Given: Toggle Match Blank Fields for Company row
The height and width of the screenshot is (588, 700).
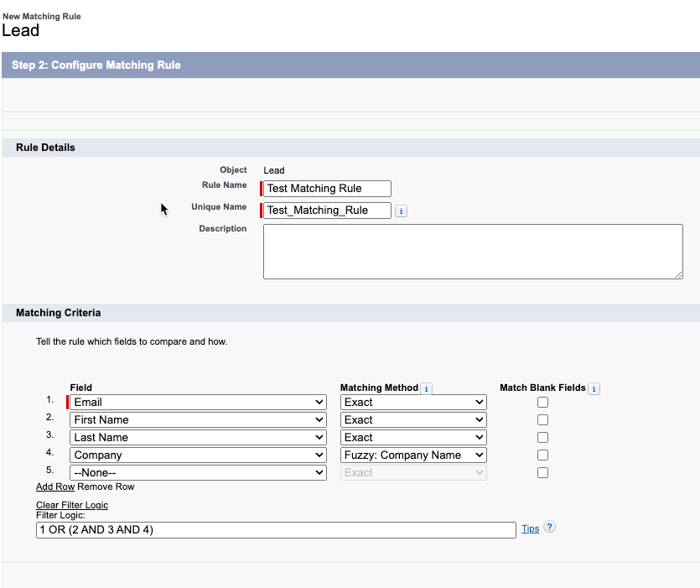Looking at the screenshot, I should pos(542,455).
